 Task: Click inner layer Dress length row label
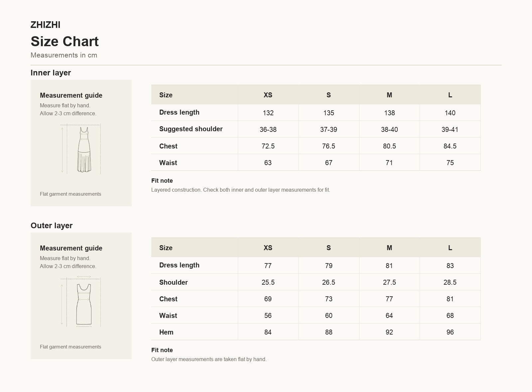[179, 112]
